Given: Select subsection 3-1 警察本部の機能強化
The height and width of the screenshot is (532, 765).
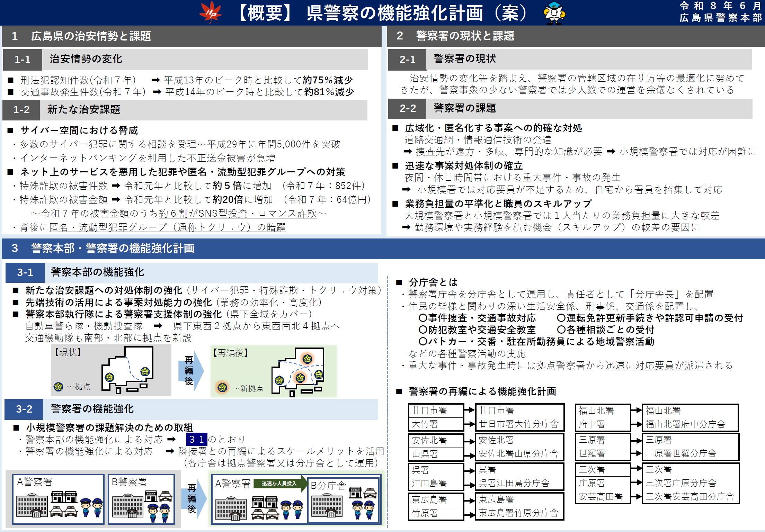Looking at the screenshot, I should 192,272.
